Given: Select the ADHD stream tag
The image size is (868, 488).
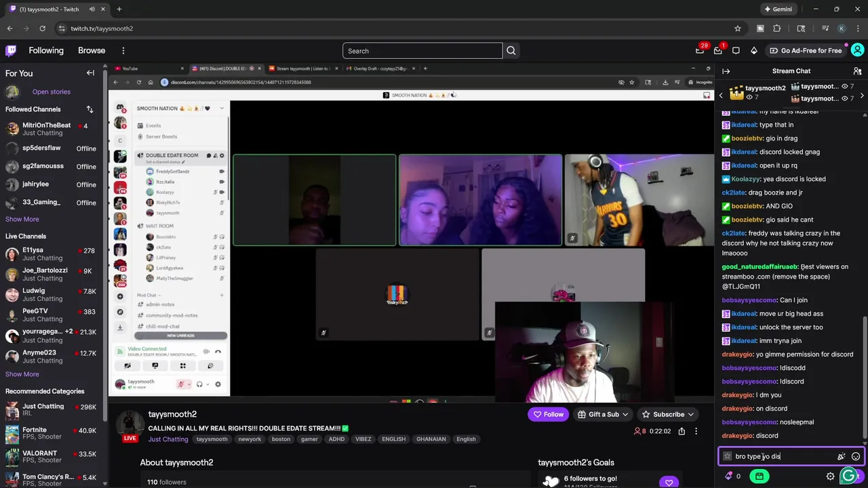Looking at the screenshot, I should click(x=336, y=439).
